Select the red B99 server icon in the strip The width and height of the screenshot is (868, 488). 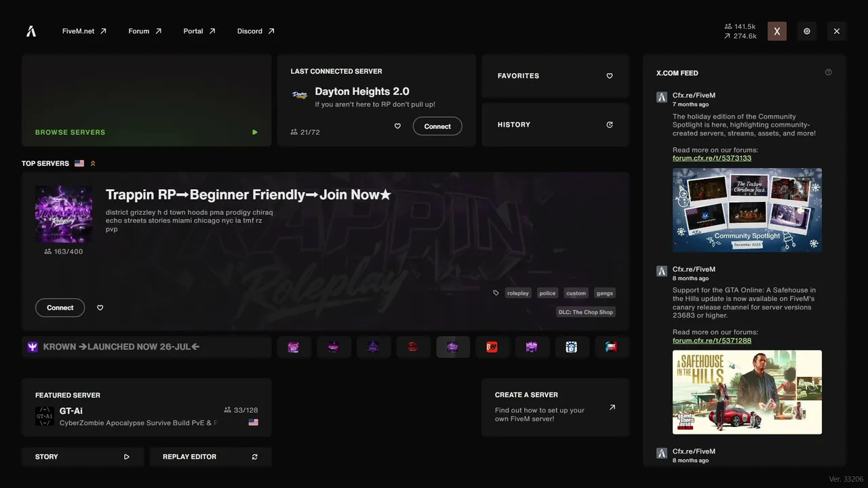492,347
